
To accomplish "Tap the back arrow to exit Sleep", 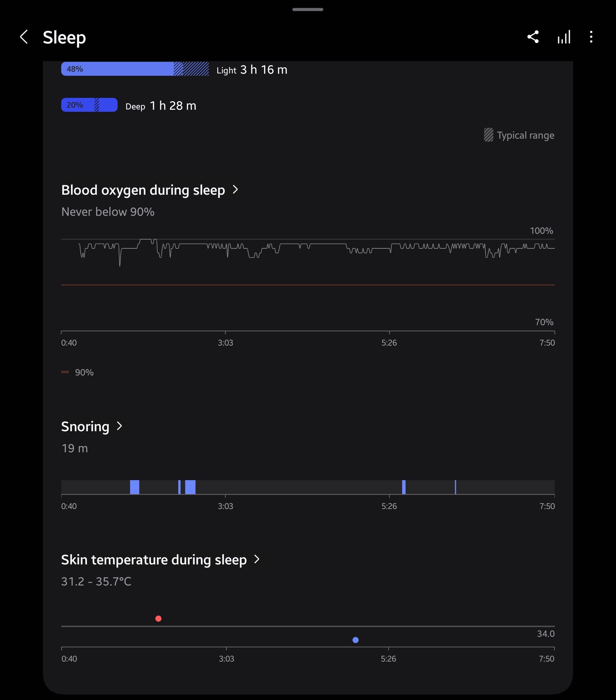I will [24, 38].
